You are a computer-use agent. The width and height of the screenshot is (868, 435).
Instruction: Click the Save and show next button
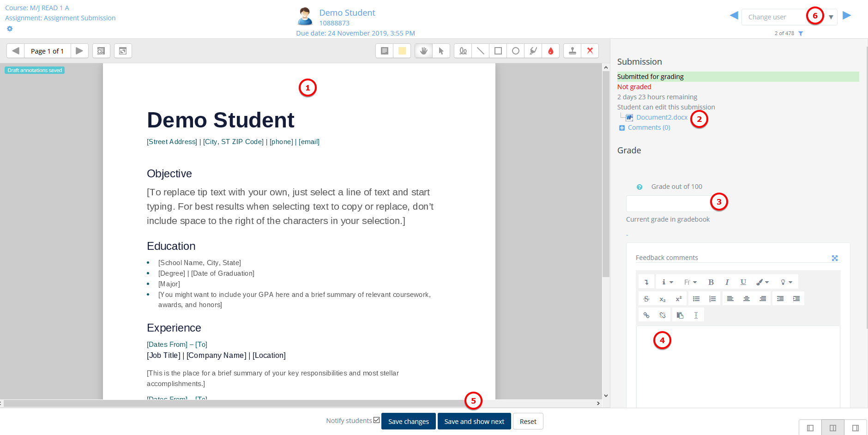(x=474, y=421)
